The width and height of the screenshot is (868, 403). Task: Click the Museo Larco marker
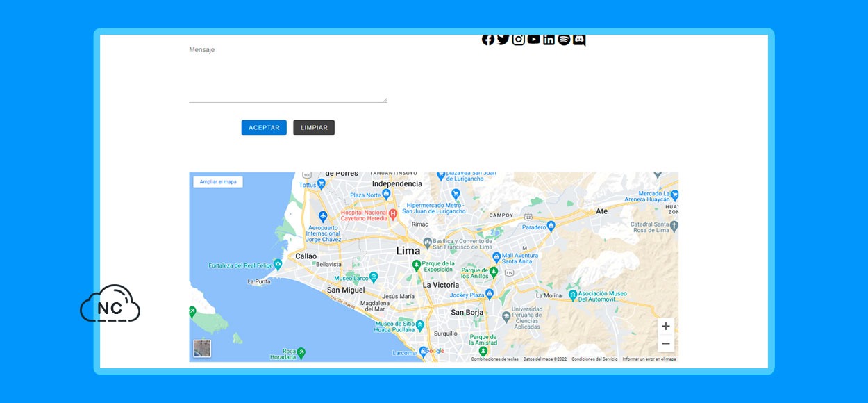tap(374, 277)
